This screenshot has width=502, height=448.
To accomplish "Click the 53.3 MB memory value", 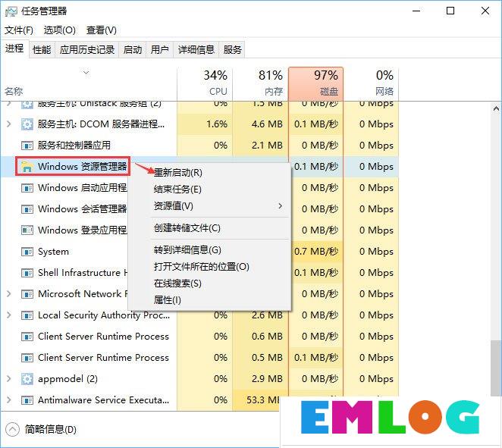I will point(263,400).
